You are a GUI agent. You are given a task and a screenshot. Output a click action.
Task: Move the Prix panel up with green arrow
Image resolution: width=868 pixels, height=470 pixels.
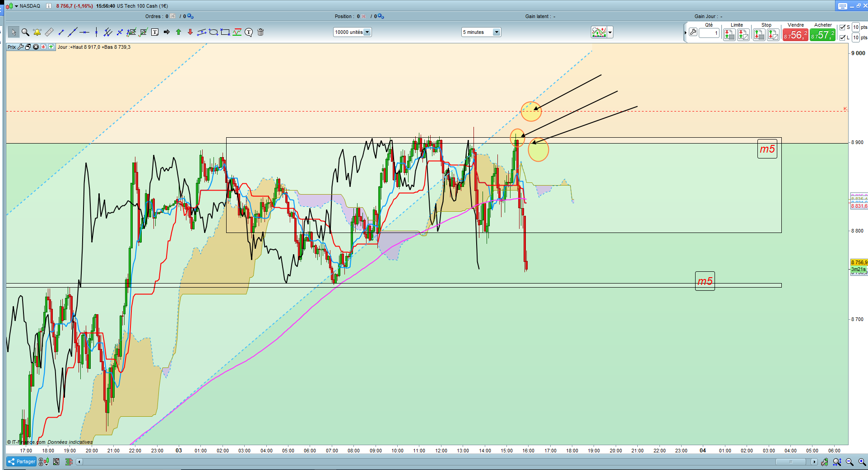point(51,47)
